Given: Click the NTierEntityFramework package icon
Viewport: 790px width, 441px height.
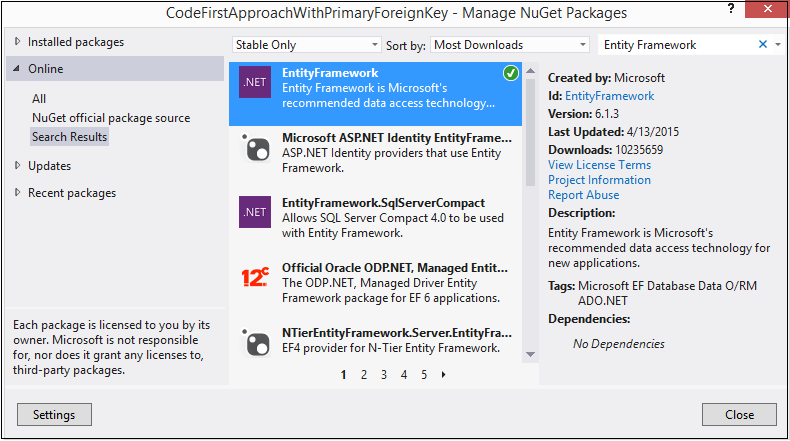Looking at the screenshot, I should point(254,341).
